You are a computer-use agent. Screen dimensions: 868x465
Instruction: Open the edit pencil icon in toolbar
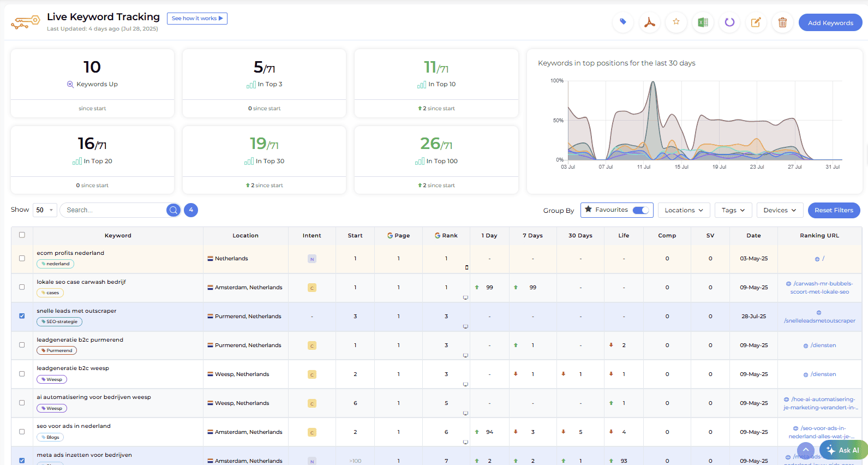pyautogui.click(x=756, y=22)
